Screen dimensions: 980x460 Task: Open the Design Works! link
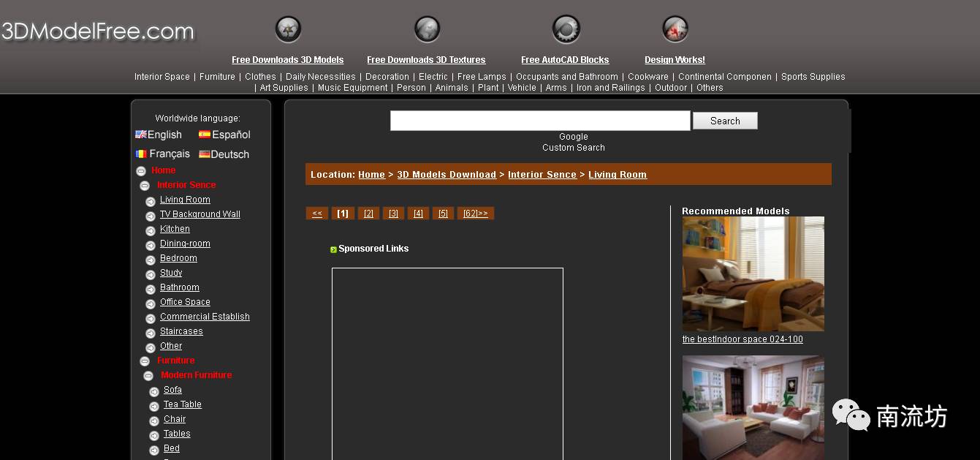[675, 60]
